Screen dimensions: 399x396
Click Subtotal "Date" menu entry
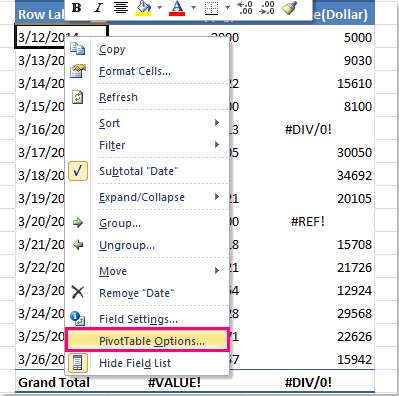pos(139,171)
